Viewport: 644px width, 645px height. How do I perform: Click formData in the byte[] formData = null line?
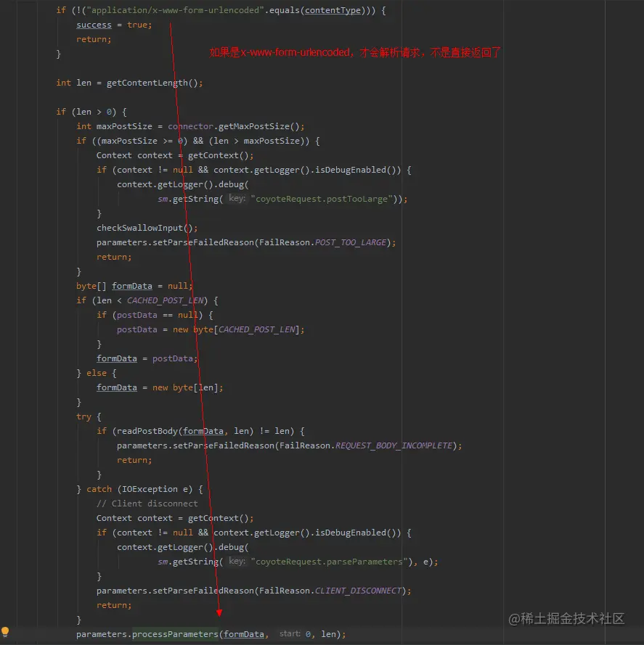click(x=132, y=286)
